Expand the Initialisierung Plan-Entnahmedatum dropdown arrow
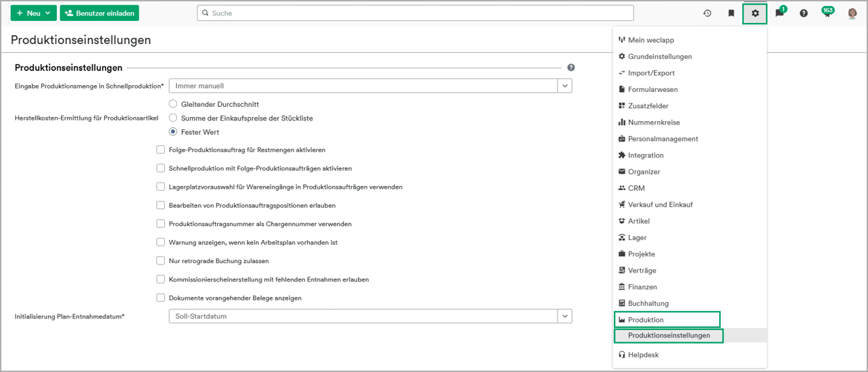 coord(564,317)
